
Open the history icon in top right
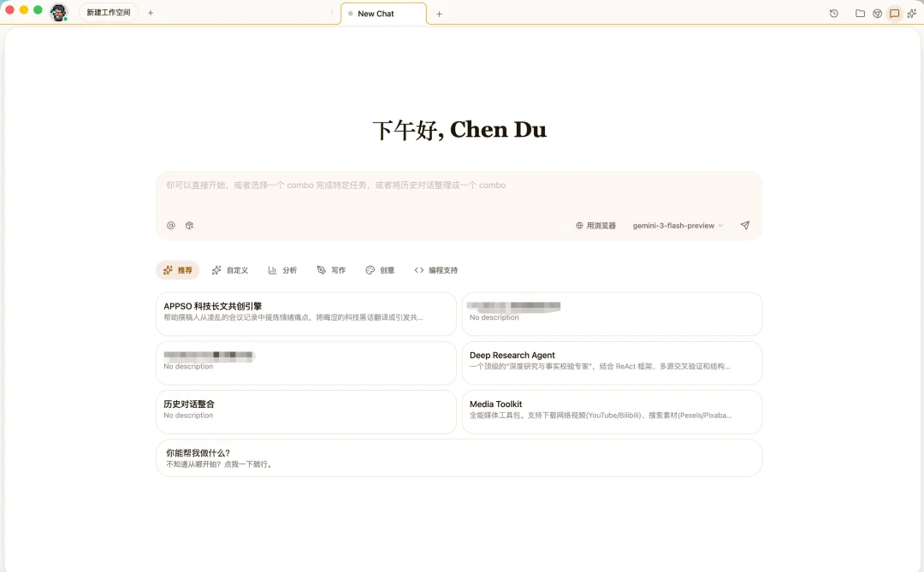pos(833,13)
